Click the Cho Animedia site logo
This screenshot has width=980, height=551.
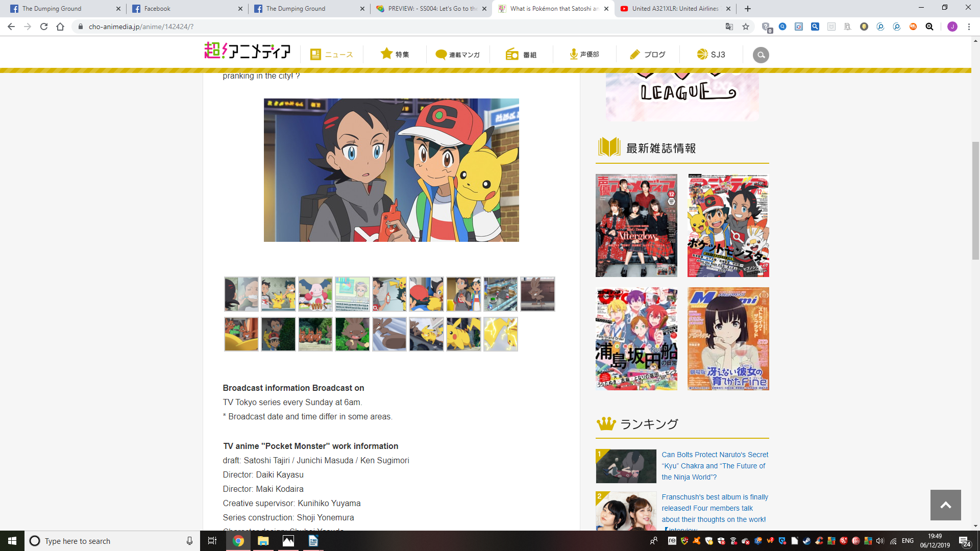pyautogui.click(x=247, y=51)
